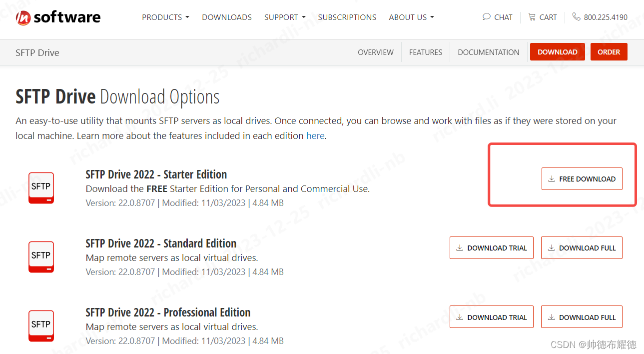
Task: Select the SFTP Starter Edition product icon
Action: click(x=40, y=187)
